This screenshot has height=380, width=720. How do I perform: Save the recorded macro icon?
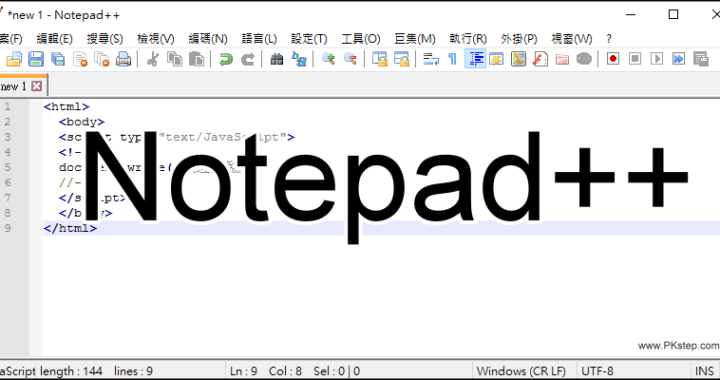[701, 59]
